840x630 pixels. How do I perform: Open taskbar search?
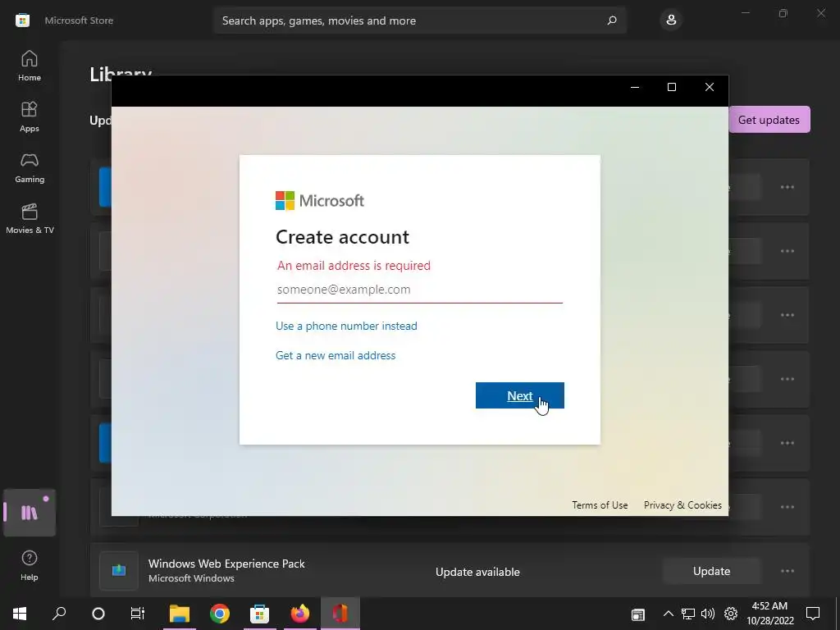click(x=59, y=614)
